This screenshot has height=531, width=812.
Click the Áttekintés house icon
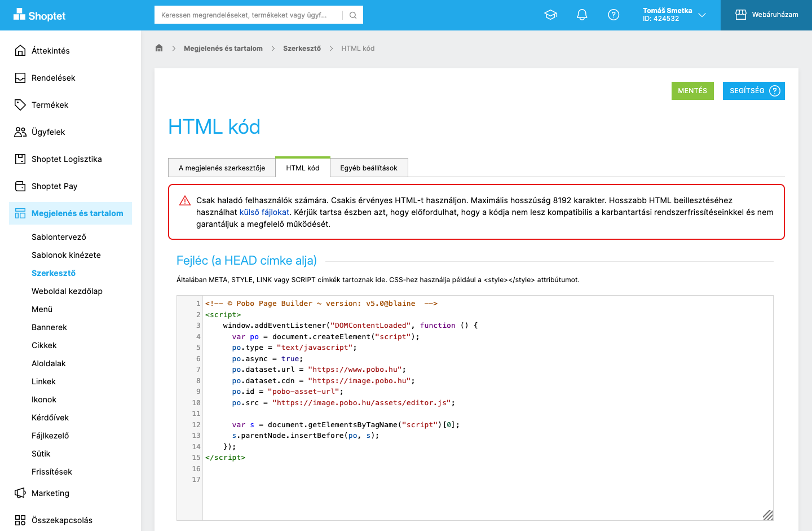pos(20,51)
